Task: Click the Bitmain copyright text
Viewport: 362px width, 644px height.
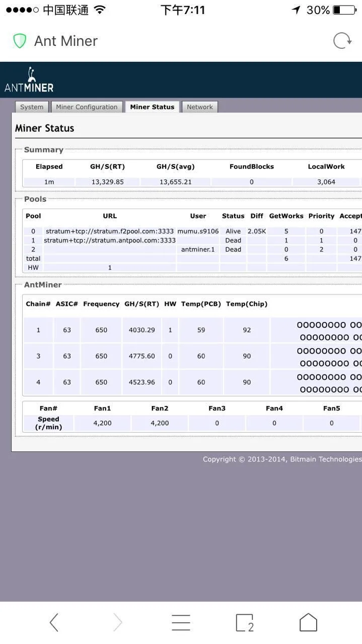Action: (282, 459)
